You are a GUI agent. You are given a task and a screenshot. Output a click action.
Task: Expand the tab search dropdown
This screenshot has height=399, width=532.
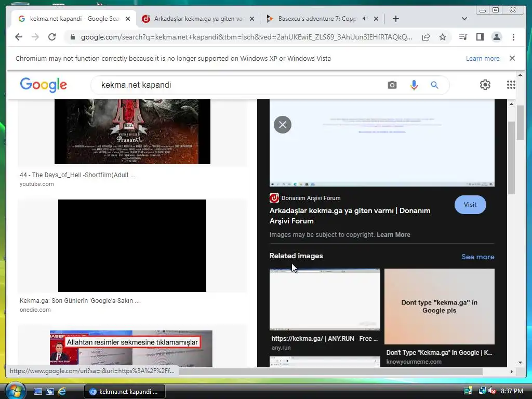point(464,19)
